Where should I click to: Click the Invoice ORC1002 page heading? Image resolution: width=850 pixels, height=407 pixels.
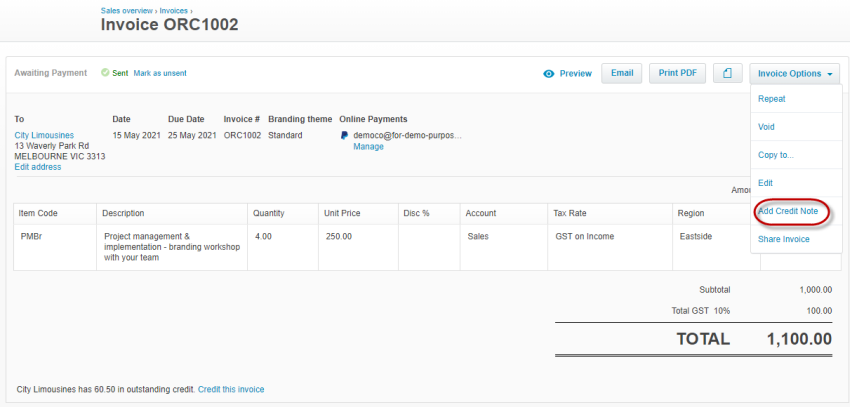(170, 24)
